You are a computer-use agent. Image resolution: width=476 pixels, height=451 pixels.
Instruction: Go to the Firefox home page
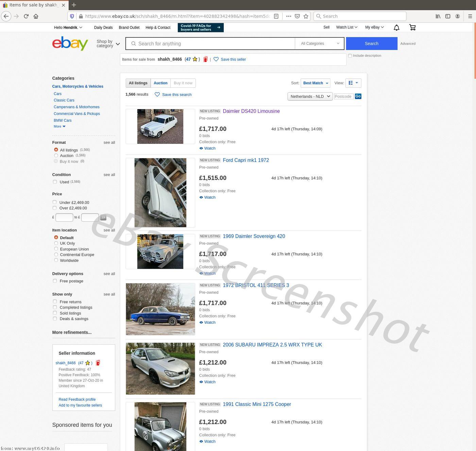(36, 16)
